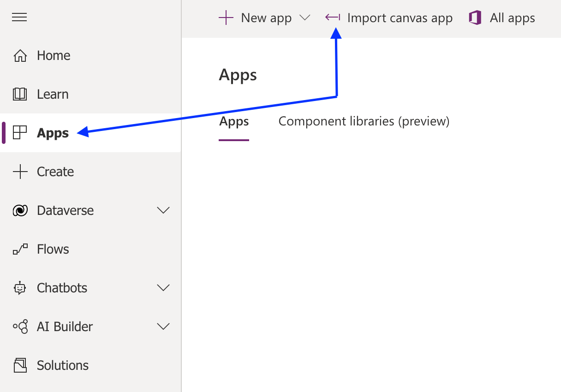The image size is (561, 392).
Task: Open Flows via its flow icon
Action: point(20,249)
